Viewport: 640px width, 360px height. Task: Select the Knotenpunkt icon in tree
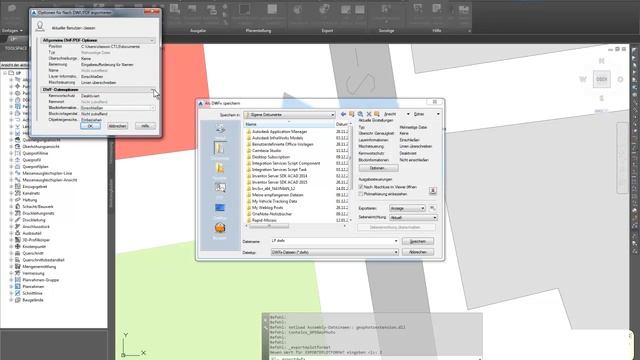[x=18, y=247]
